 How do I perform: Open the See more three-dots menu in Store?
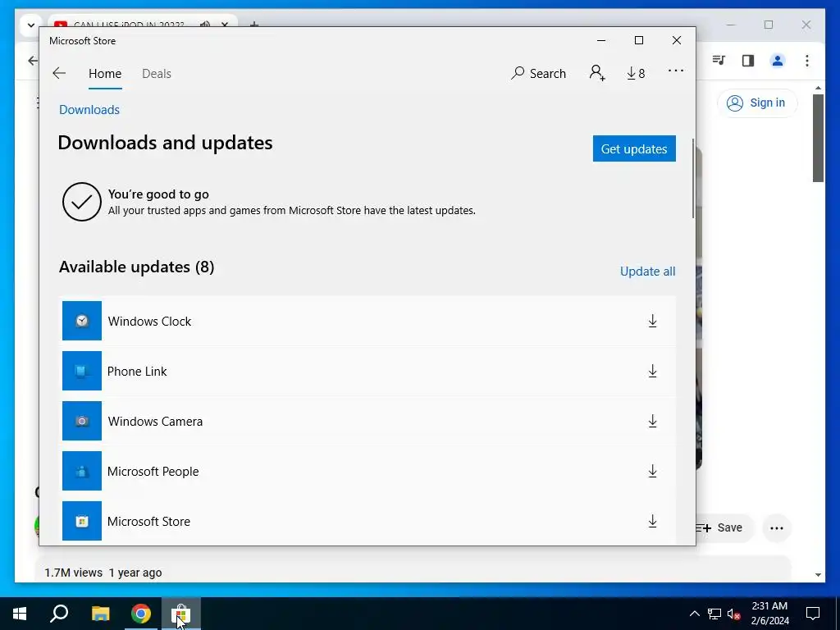(676, 71)
